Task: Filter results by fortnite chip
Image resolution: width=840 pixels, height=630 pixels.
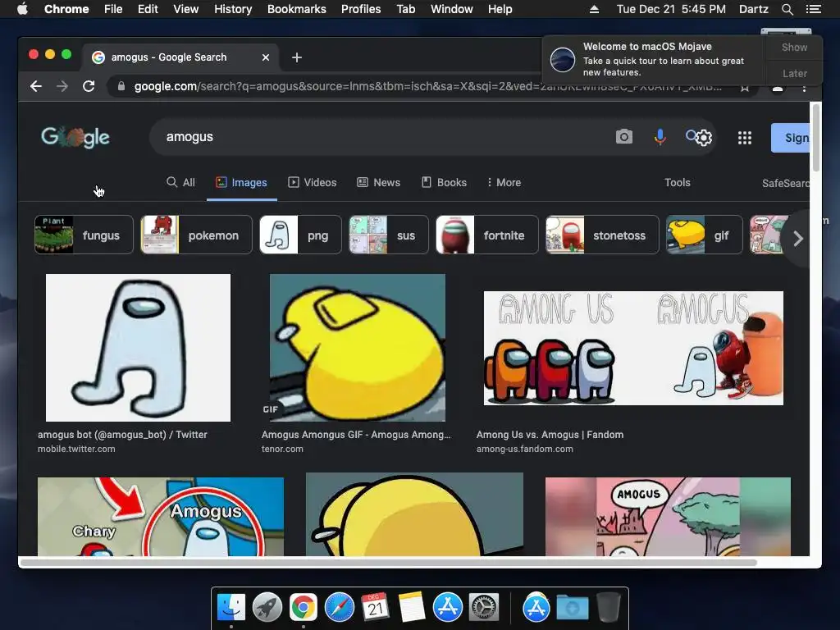Action: pos(487,235)
